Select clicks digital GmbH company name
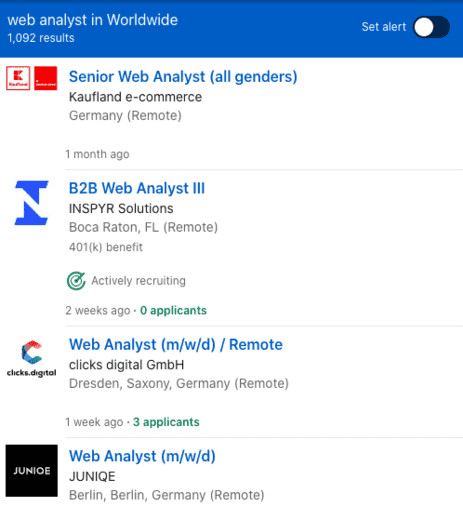 point(126,365)
